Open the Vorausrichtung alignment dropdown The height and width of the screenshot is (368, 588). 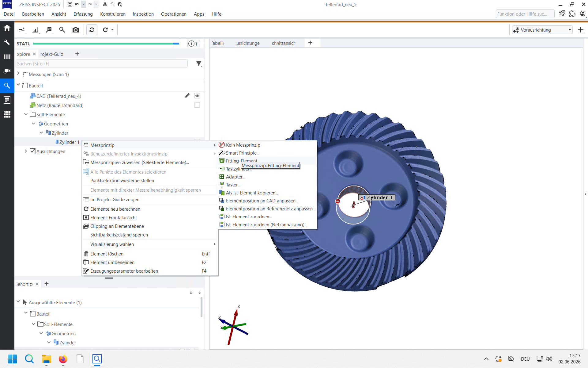pyautogui.click(x=542, y=30)
